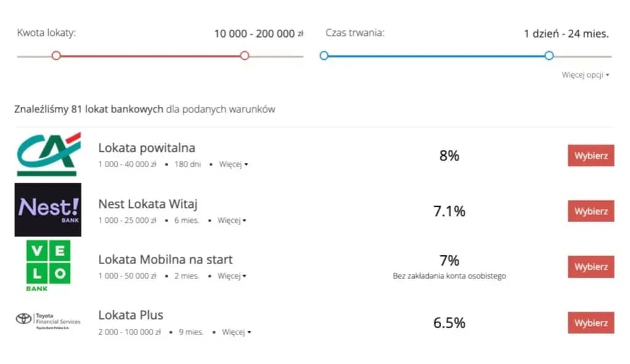This screenshot has height=364, width=630.
Task: Click the maximum deposit amount slider handle
Action: pyautogui.click(x=244, y=56)
